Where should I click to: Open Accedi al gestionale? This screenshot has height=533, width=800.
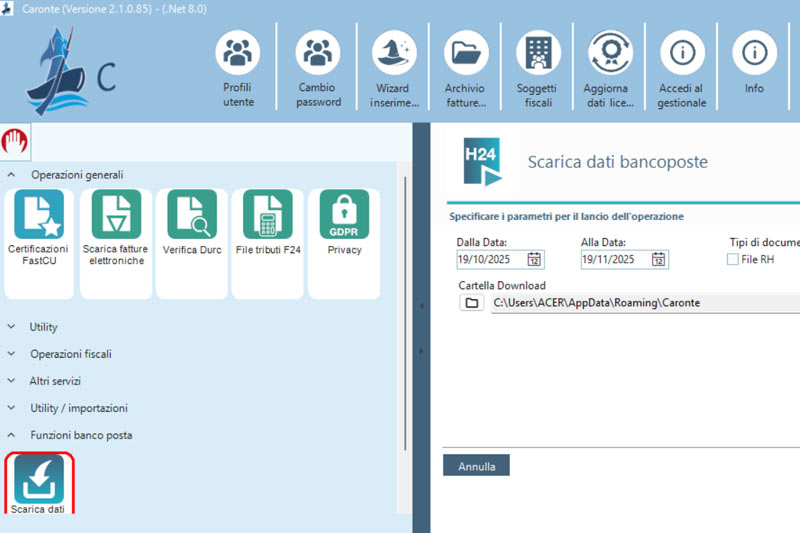(682, 53)
